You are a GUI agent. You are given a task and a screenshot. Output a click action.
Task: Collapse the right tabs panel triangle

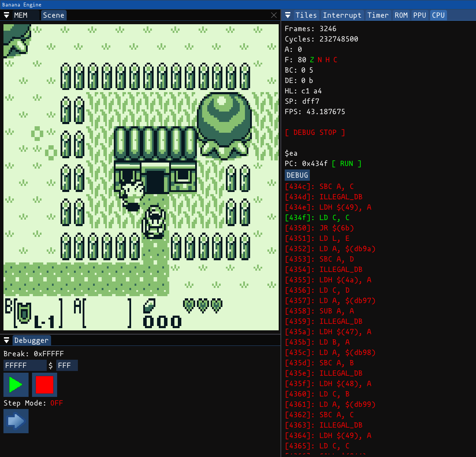coord(288,15)
